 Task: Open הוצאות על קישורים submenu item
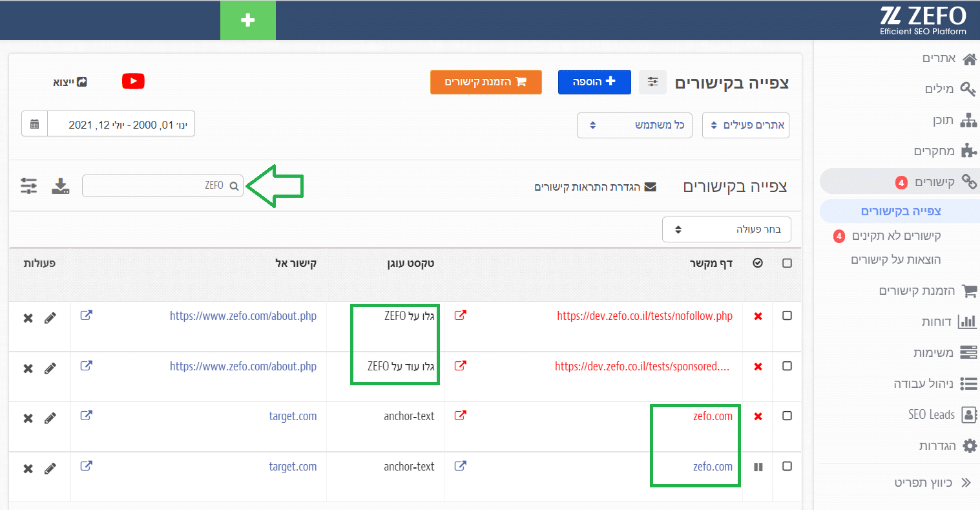[896, 260]
